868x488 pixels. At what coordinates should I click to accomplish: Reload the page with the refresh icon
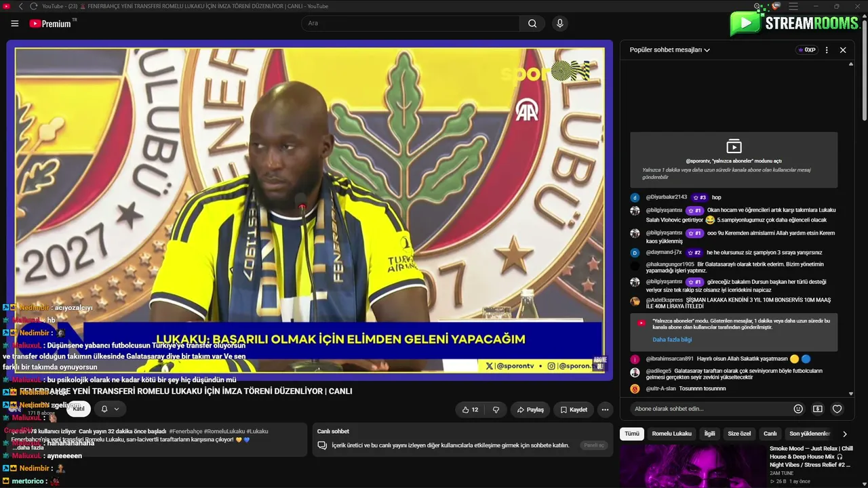34,6
